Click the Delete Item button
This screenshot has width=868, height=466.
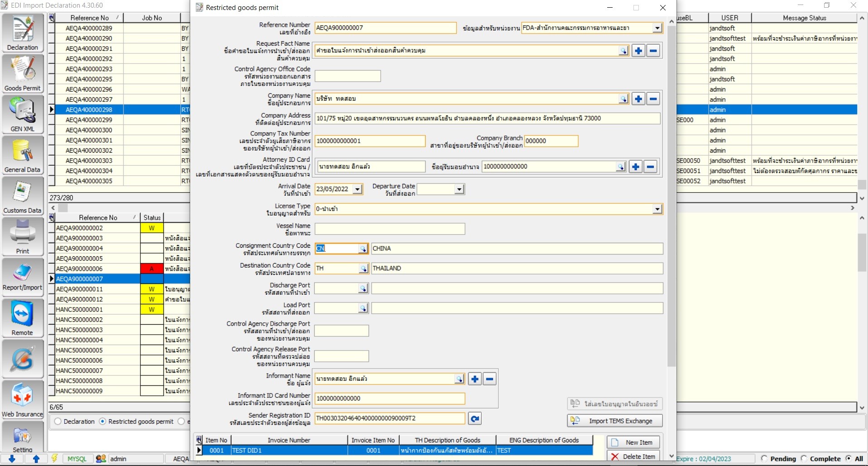[x=633, y=456]
